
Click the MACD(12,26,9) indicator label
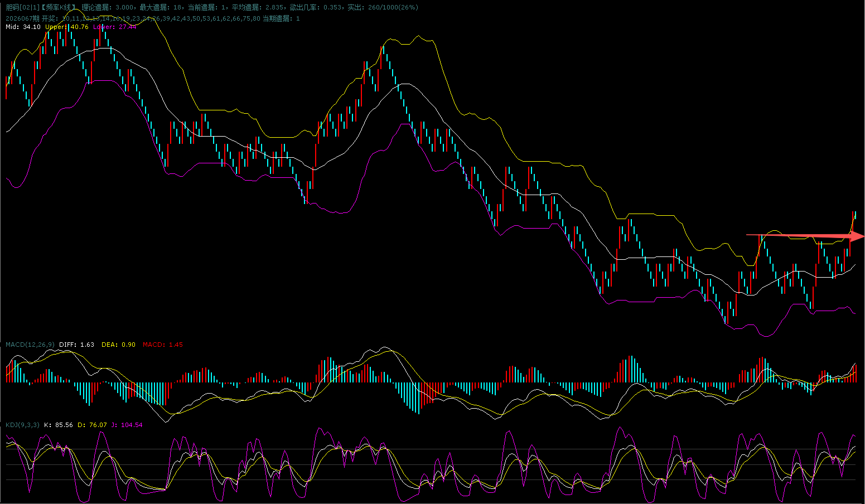(30, 345)
